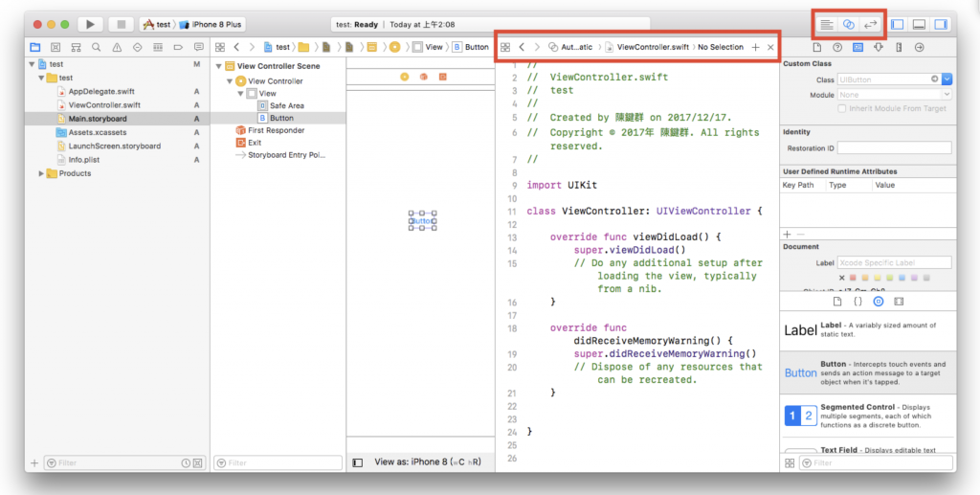
Task: Open the Test navigator diamond icon
Action: point(138,47)
